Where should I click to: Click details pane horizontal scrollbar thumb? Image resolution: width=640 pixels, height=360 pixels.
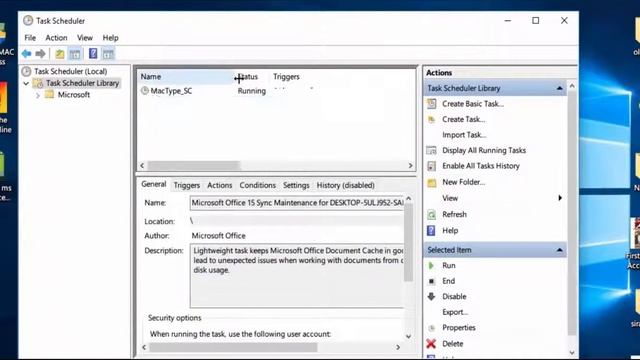[233, 347]
